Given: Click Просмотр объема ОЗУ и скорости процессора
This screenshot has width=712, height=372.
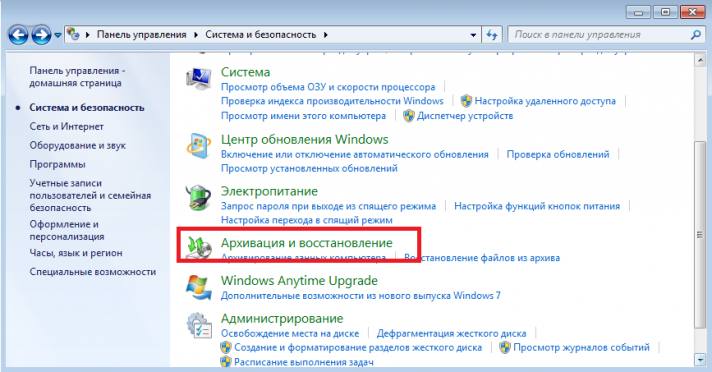Looking at the screenshot, I should [x=328, y=87].
